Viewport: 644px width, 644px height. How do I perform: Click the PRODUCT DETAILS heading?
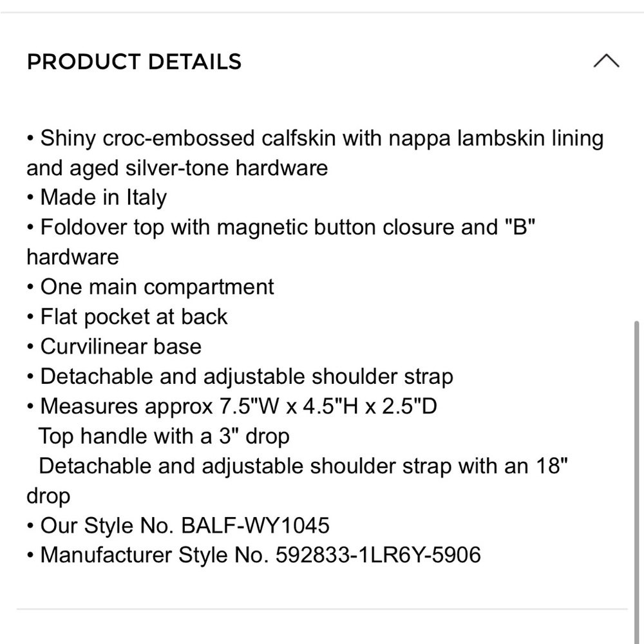pyautogui.click(x=135, y=62)
